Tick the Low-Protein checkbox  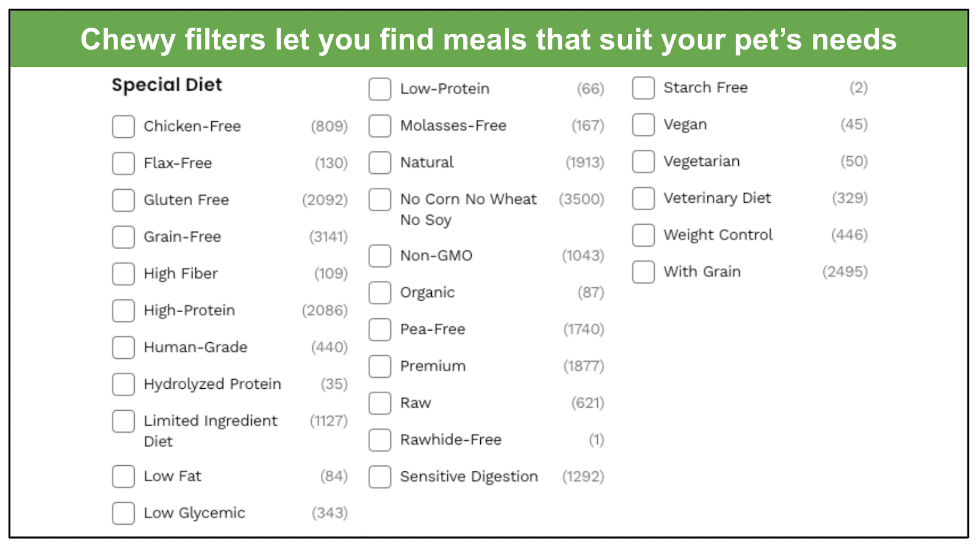(x=380, y=89)
